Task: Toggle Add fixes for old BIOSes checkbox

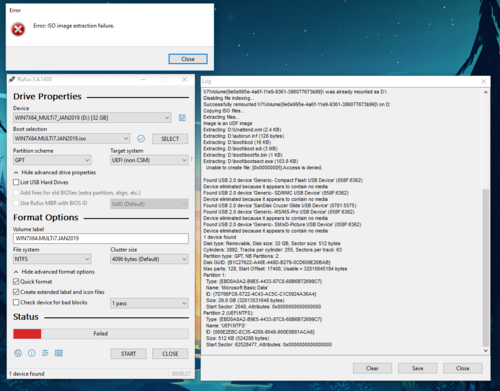Action: click(x=16, y=193)
